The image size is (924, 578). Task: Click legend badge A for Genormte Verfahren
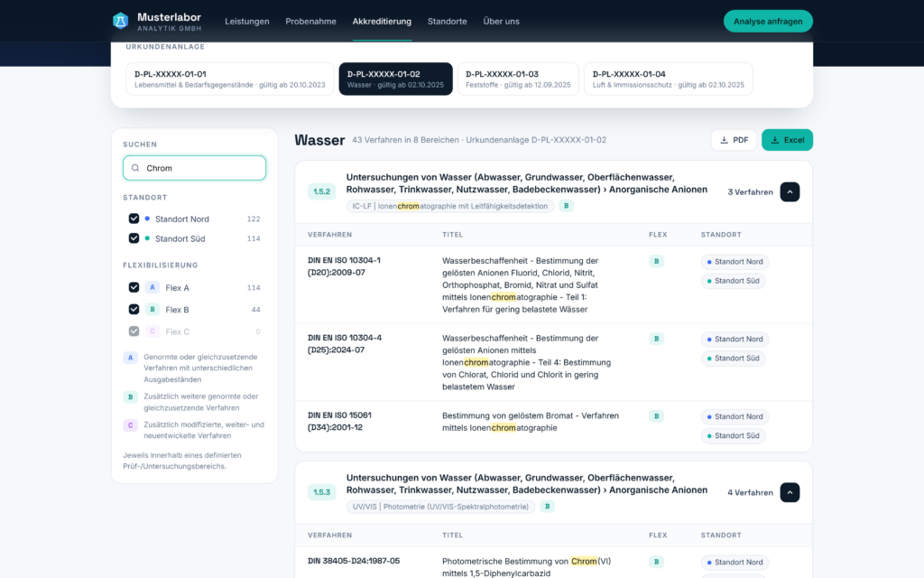[x=130, y=358]
